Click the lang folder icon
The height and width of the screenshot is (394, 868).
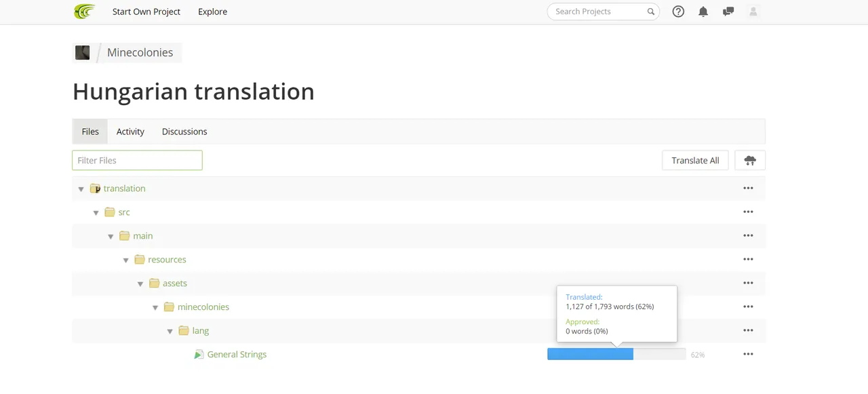click(x=184, y=331)
